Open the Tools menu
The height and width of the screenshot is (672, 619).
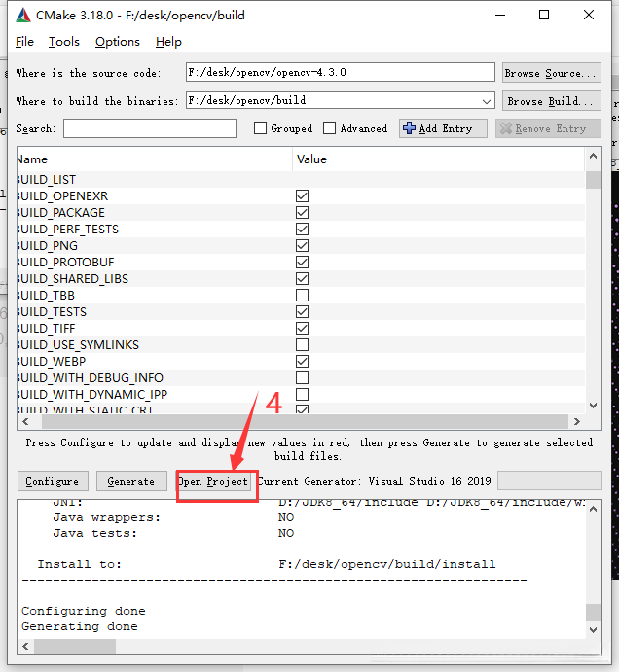[64, 42]
